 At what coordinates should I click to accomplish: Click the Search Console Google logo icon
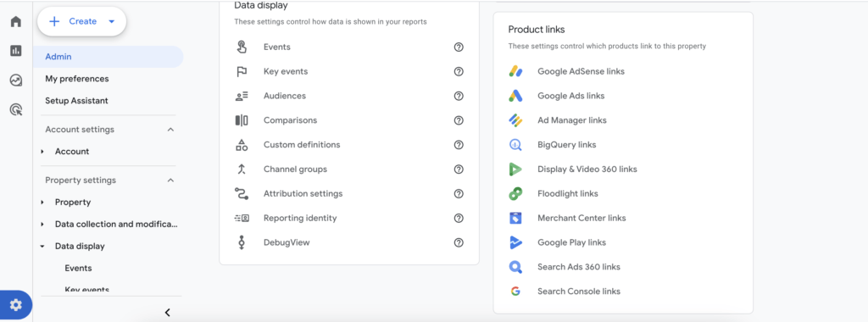coord(515,291)
